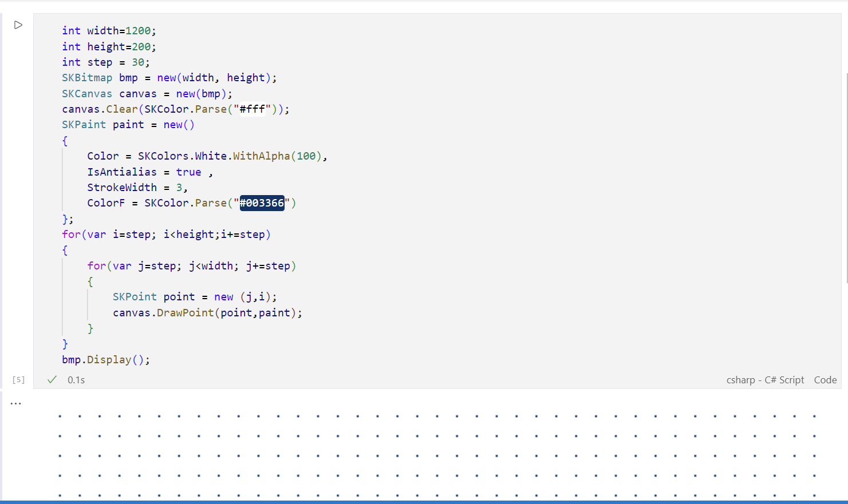848x504 pixels.
Task: Click the "#fff" string in canvas.Clear
Action: point(252,109)
